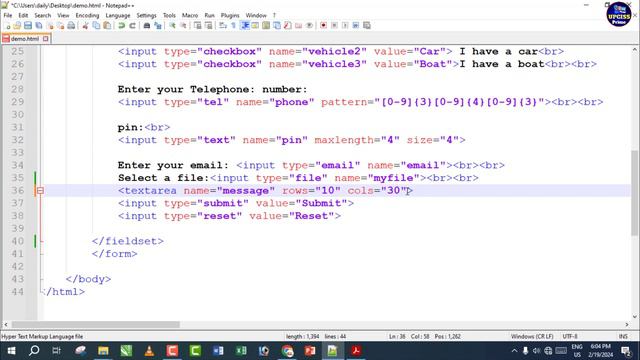Click horizontal scrollbar right arrow

pos(627,324)
